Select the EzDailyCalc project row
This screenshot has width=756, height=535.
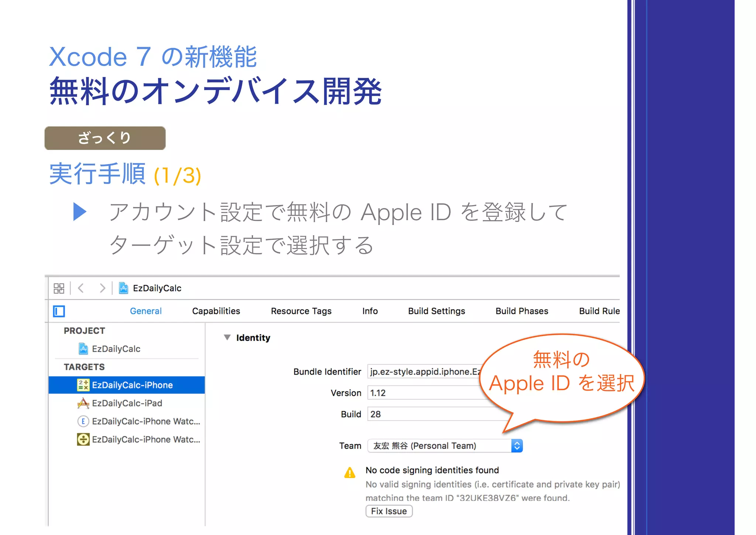click(x=127, y=349)
